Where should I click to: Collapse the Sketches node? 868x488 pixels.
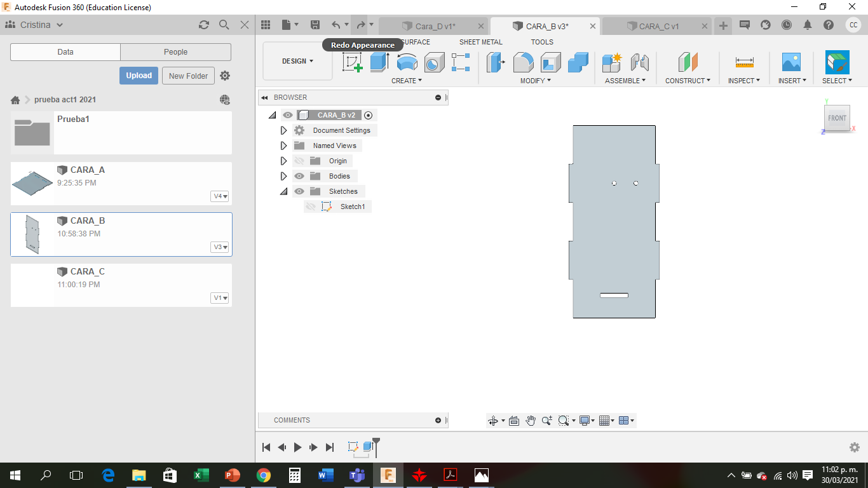[x=284, y=191]
